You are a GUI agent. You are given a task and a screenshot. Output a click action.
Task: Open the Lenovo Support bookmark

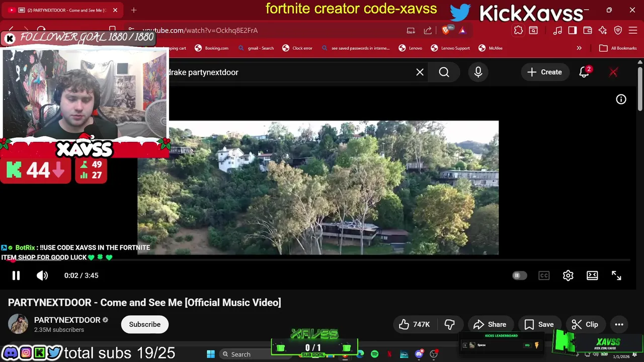coord(450,48)
